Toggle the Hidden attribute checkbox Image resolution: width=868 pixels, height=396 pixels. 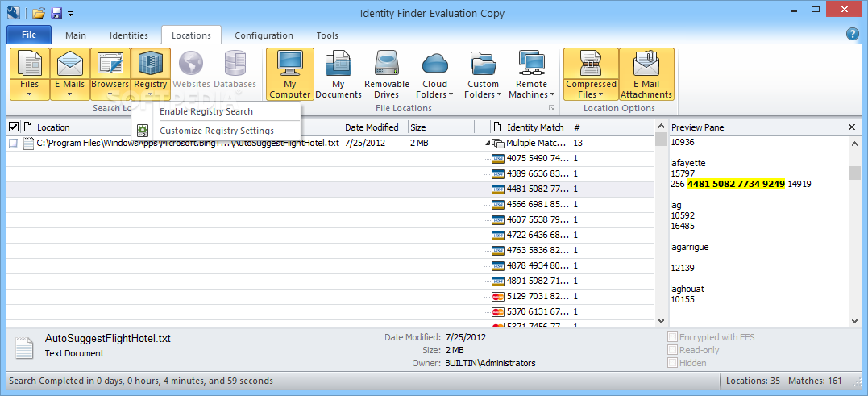[x=673, y=363]
